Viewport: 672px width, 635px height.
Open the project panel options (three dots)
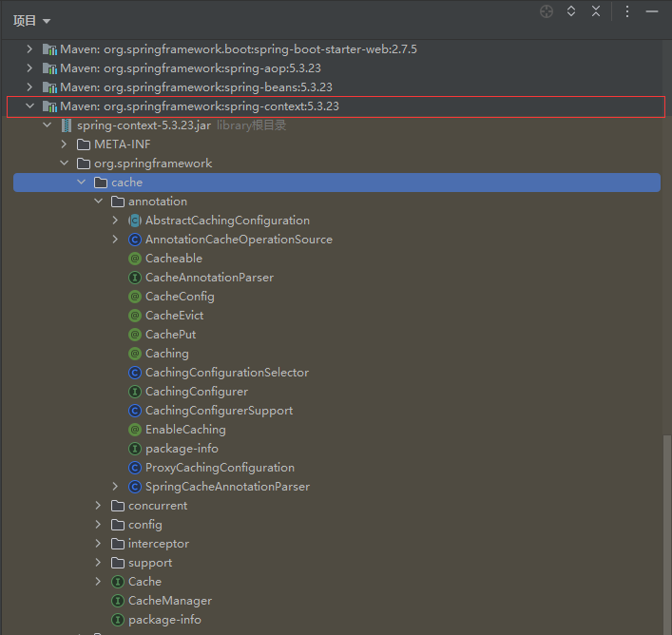point(627,11)
